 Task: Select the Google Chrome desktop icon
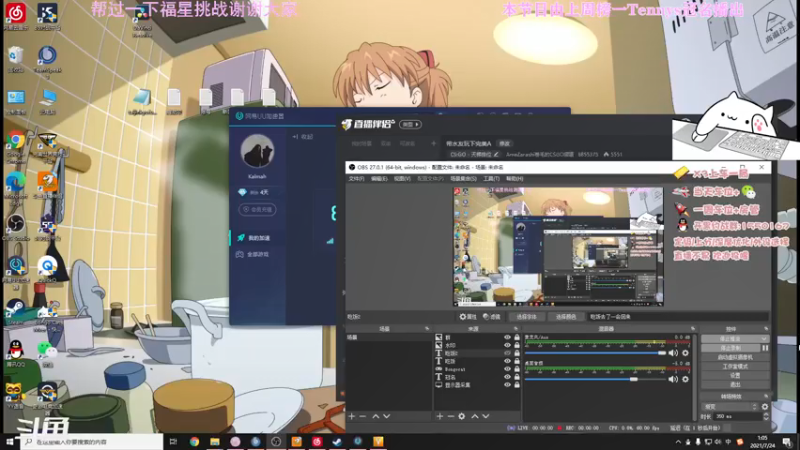pyautogui.click(x=15, y=146)
